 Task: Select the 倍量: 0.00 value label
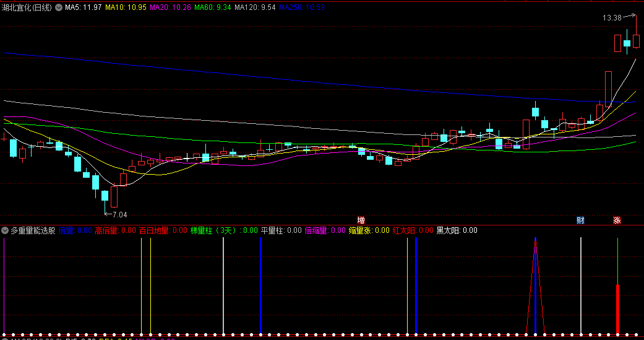(x=75, y=230)
